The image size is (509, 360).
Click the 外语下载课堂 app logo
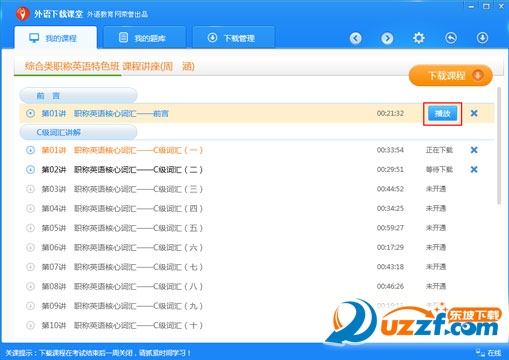23,14
